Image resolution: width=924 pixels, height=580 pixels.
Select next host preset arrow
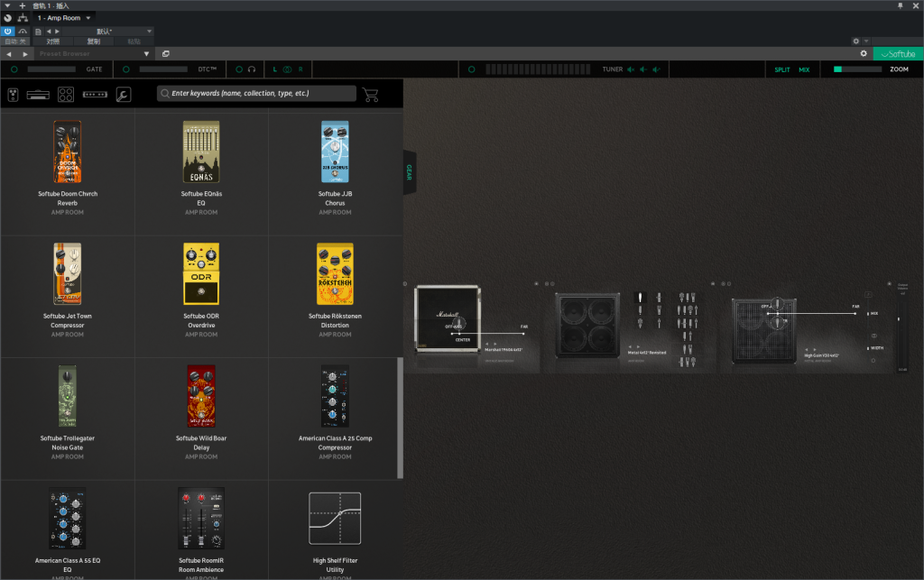pyautogui.click(x=57, y=32)
